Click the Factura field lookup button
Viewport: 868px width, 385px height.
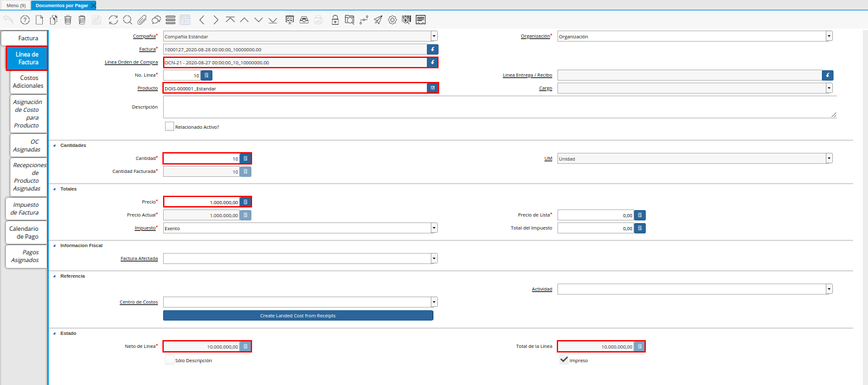[x=433, y=49]
